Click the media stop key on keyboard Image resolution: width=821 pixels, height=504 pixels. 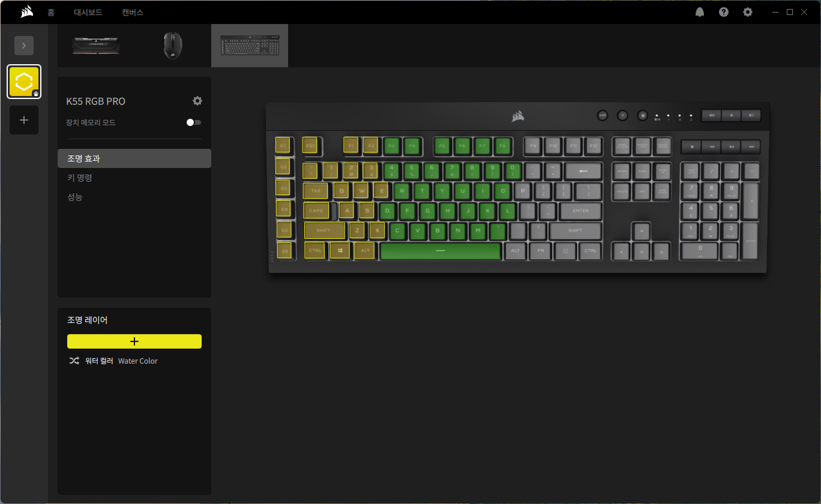691,146
